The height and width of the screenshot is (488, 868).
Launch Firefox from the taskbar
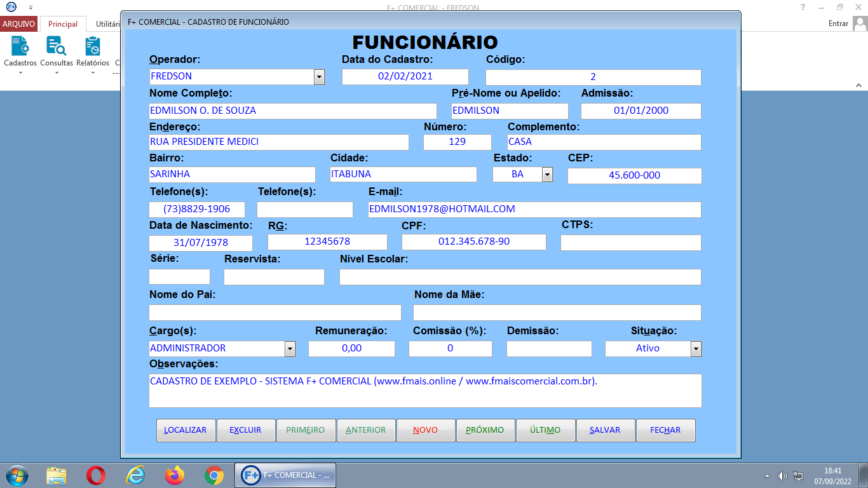(x=174, y=475)
